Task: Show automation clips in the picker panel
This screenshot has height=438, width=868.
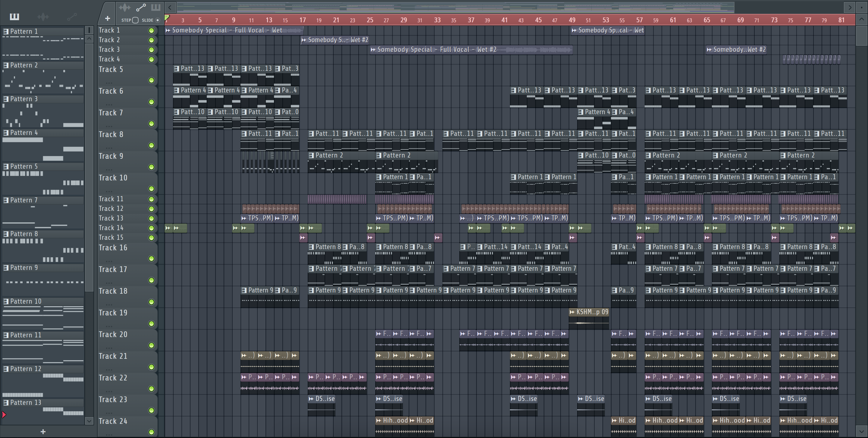Action: click(72, 17)
